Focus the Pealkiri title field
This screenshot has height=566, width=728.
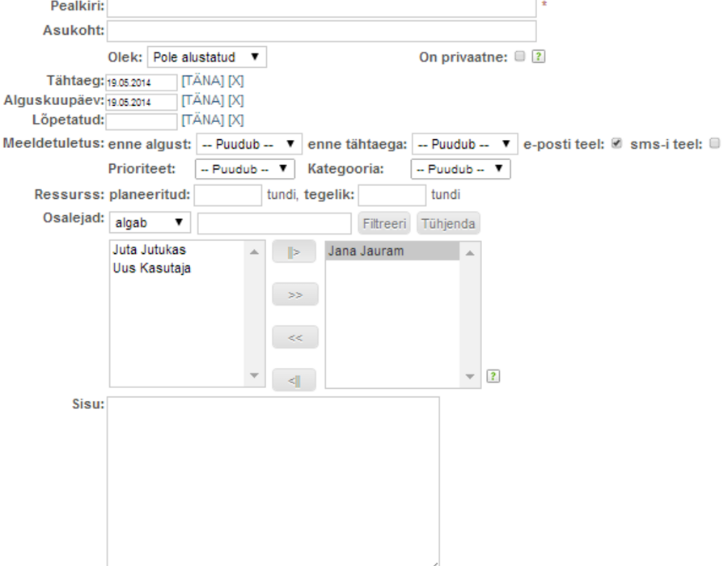point(322,8)
